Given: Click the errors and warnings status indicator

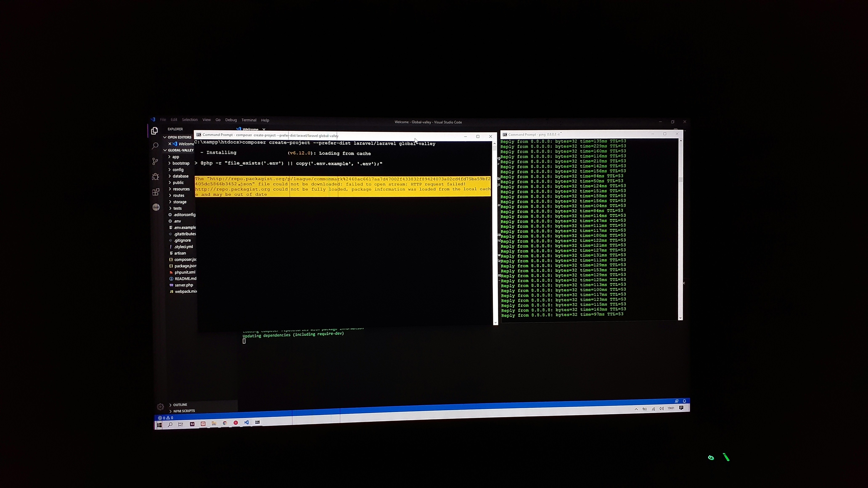Looking at the screenshot, I should pos(166,418).
